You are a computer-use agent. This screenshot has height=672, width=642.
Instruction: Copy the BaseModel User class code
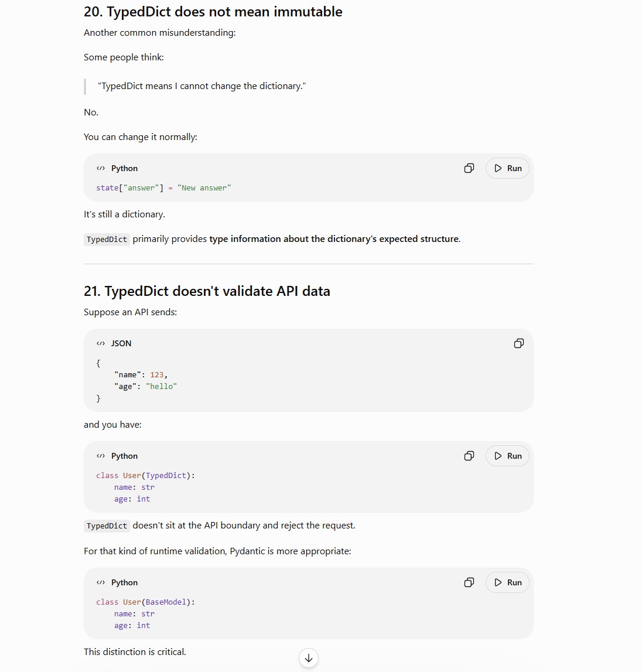click(x=469, y=582)
